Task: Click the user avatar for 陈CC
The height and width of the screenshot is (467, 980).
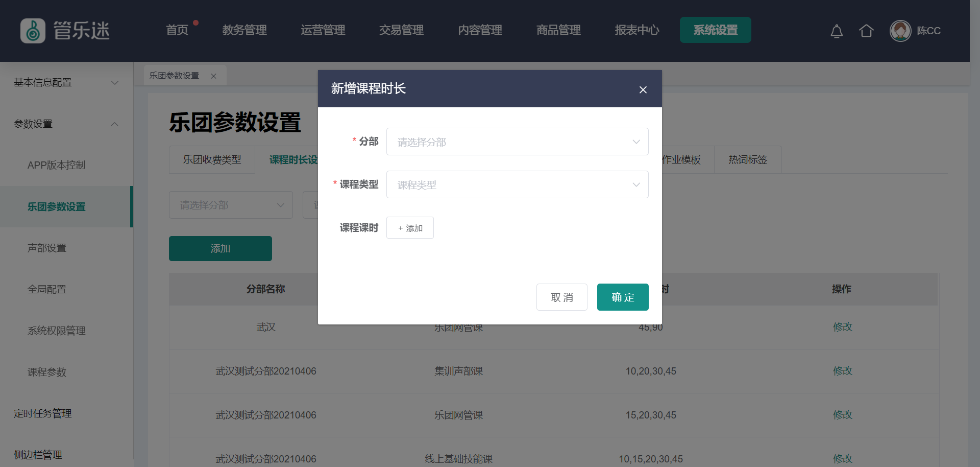Action: tap(900, 31)
